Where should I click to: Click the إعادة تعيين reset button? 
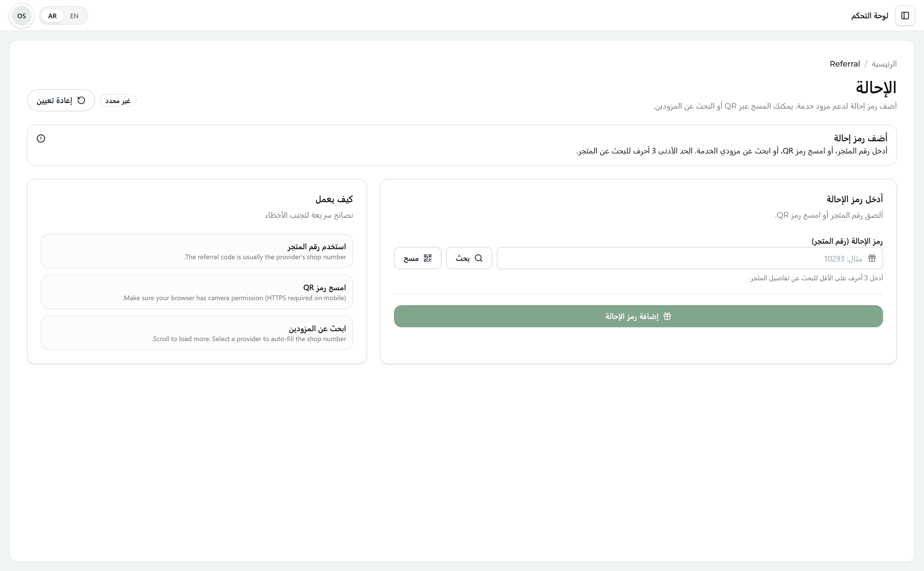pyautogui.click(x=61, y=100)
